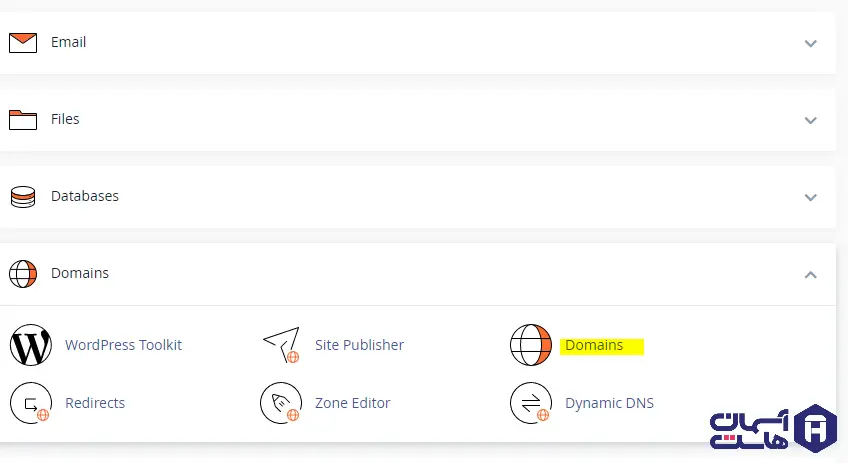Open the Dynamic DNS link
This screenshot has height=463, width=848.
(x=609, y=403)
